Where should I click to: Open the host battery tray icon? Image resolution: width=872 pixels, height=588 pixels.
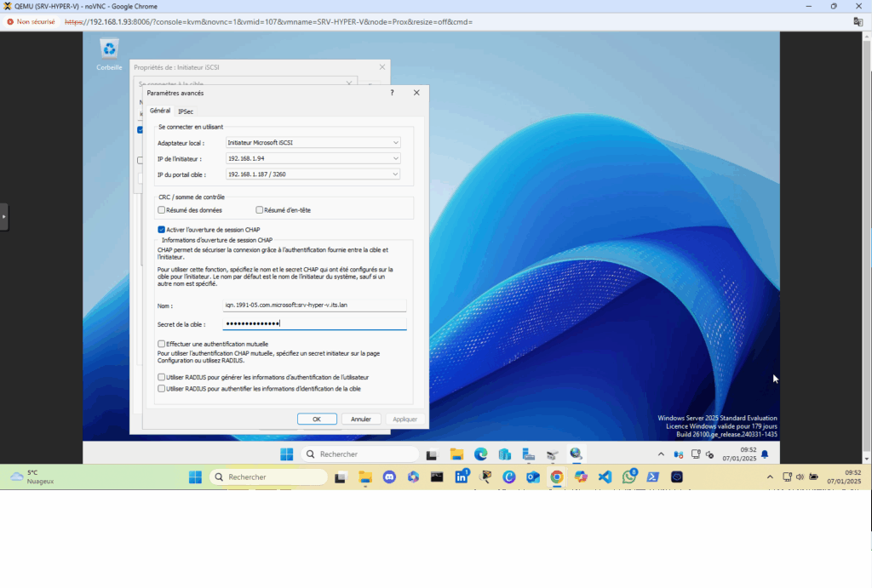point(813,477)
